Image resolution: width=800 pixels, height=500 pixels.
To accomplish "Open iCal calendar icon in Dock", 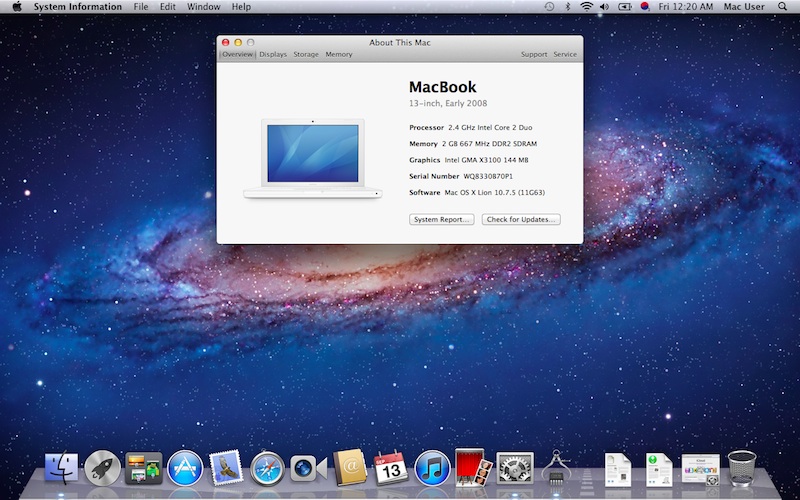I will 389,467.
